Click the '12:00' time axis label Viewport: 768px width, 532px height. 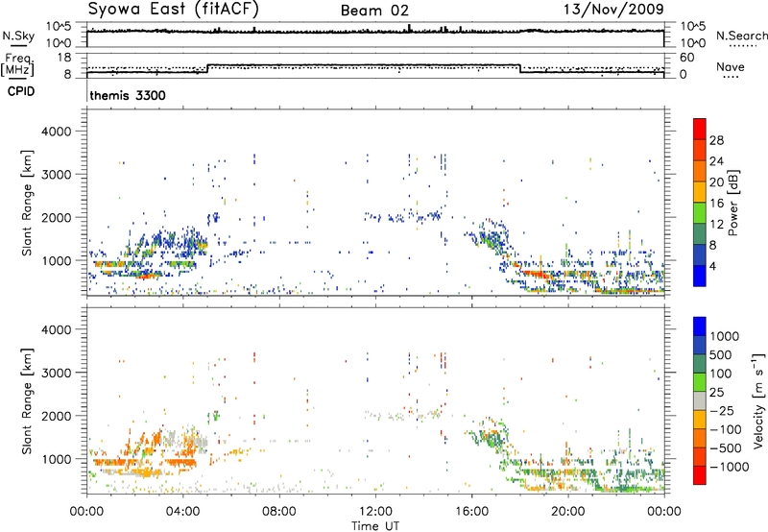click(375, 512)
